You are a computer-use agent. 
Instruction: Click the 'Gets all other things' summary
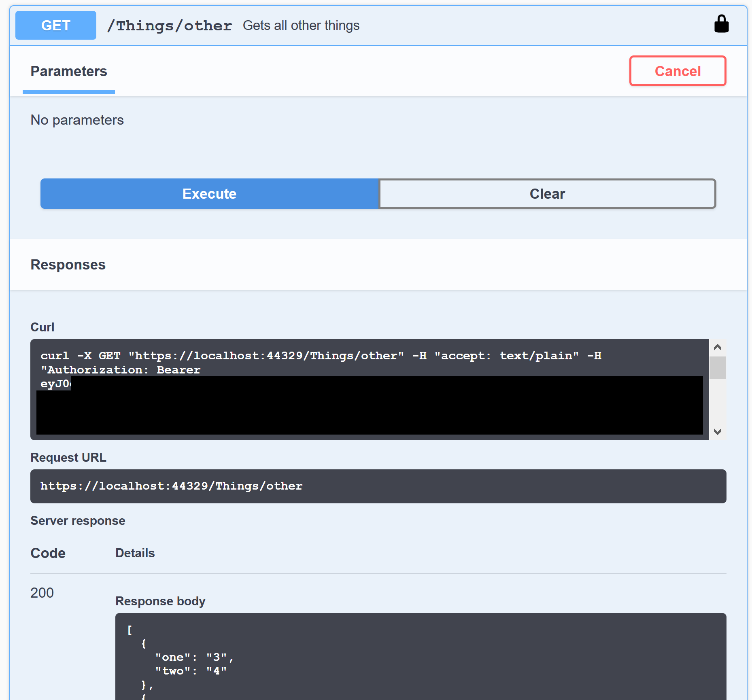point(301,25)
